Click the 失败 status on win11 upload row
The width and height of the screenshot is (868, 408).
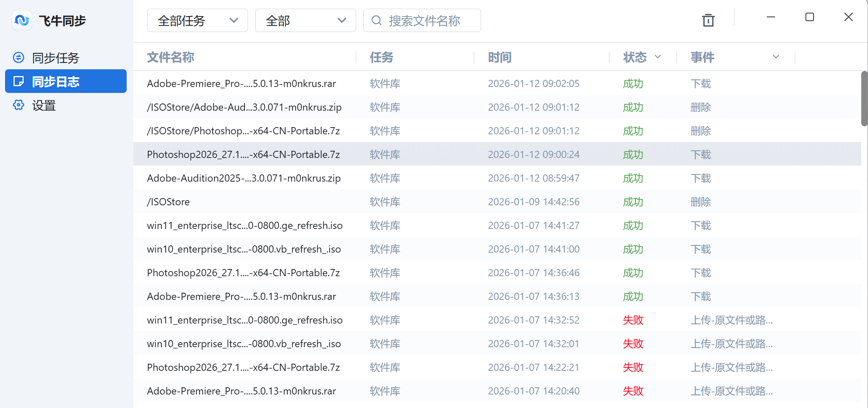(633, 320)
